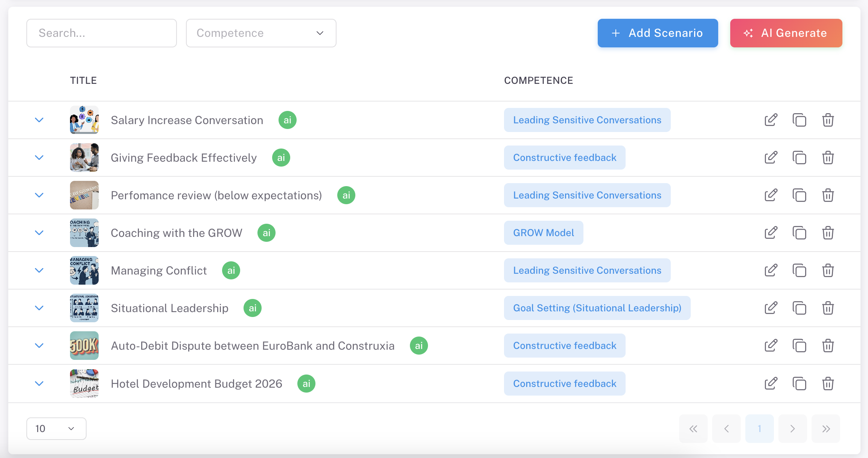The height and width of the screenshot is (458, 868).
Task: Duplicate the Auto-Debit Dispute scenario
Action: pyautogui.click(x=799, y=346)
